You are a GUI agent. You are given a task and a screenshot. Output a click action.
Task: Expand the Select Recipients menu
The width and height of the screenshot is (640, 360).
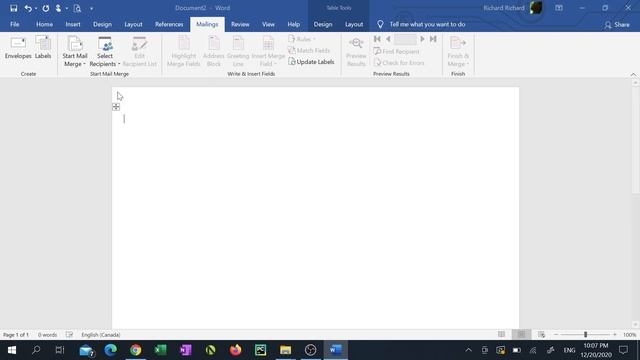(x=104, y=52)
